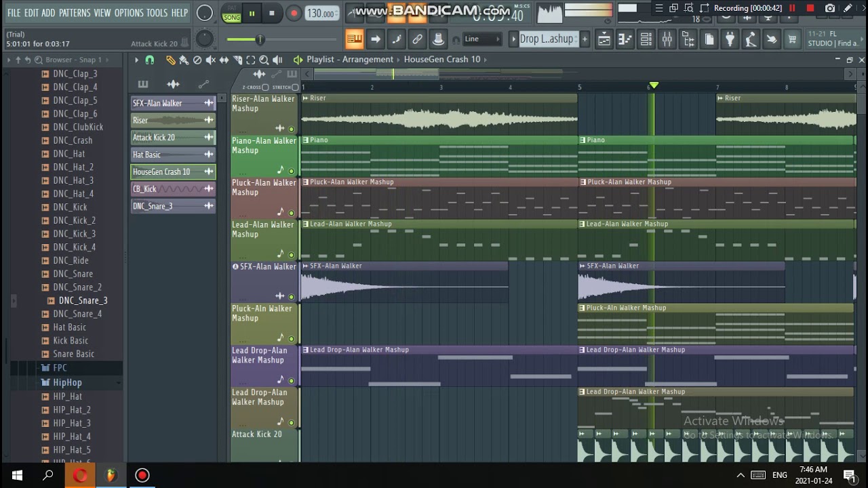Select the Slice tool in playlist toolbar

[x=237, y=60]
